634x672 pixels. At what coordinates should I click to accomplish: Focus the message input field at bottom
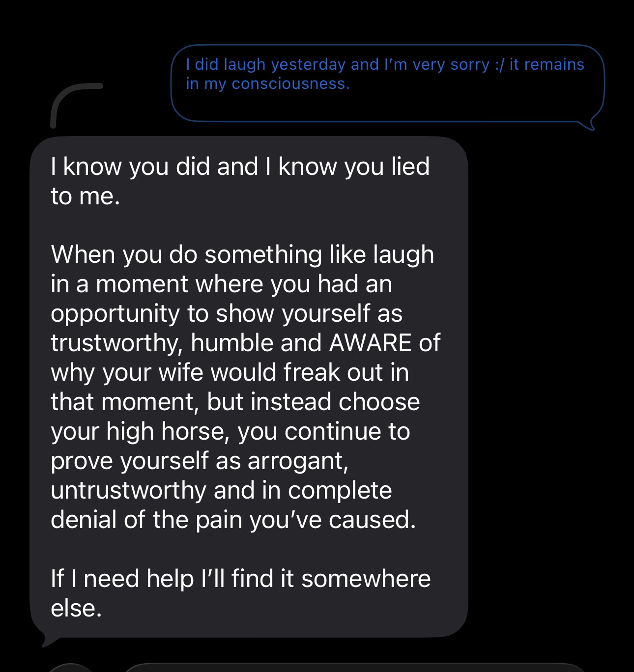tap(354, 668)
